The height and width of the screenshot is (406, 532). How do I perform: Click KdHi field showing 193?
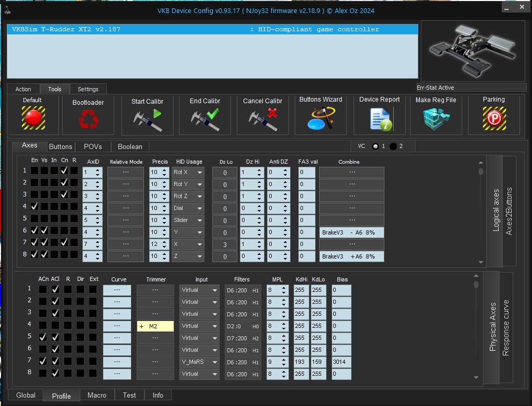pyautogui.click(x=301, y=362)
